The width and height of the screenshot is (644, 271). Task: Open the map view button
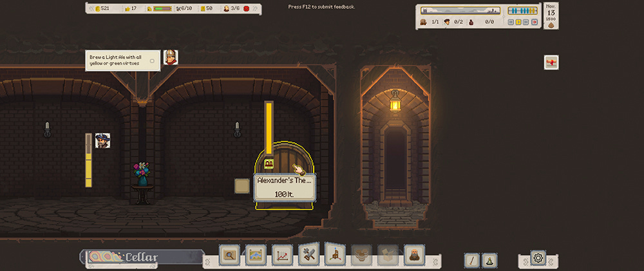click(x=256, y=255)
